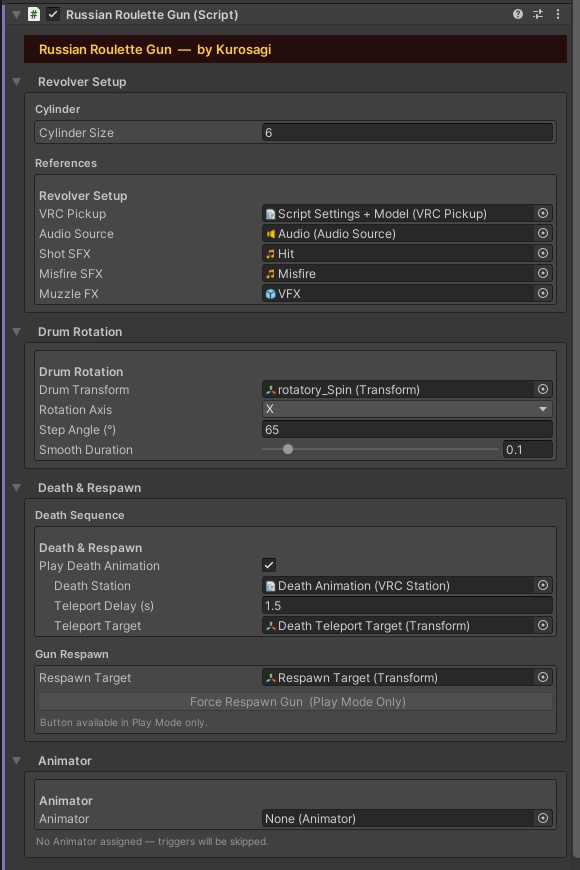This screenshot has height=870, width=580.
Task: Open the component presets slider icon
Action: click(x=538, y=14)
